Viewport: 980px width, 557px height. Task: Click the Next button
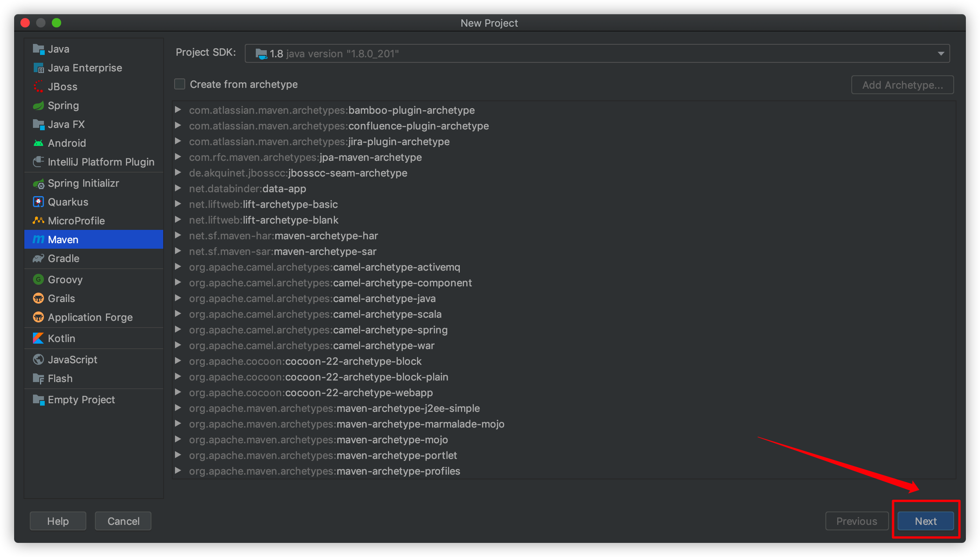coord(925,521)
